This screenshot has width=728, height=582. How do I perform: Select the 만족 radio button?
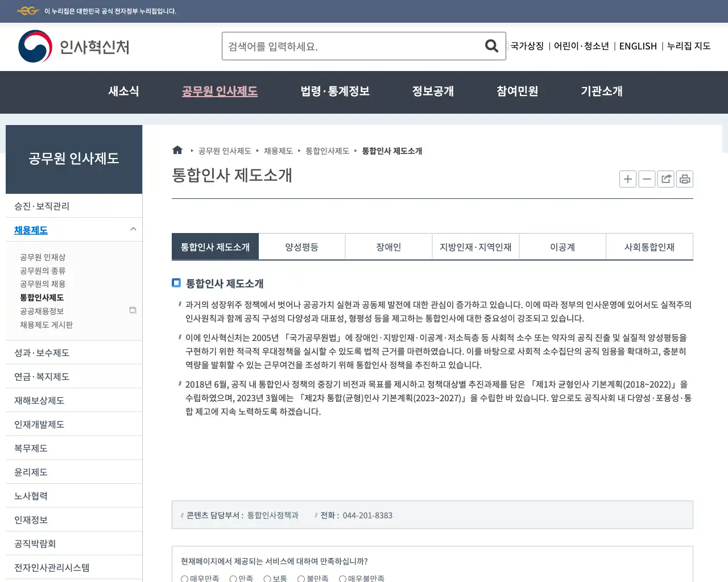pos(233,579)
